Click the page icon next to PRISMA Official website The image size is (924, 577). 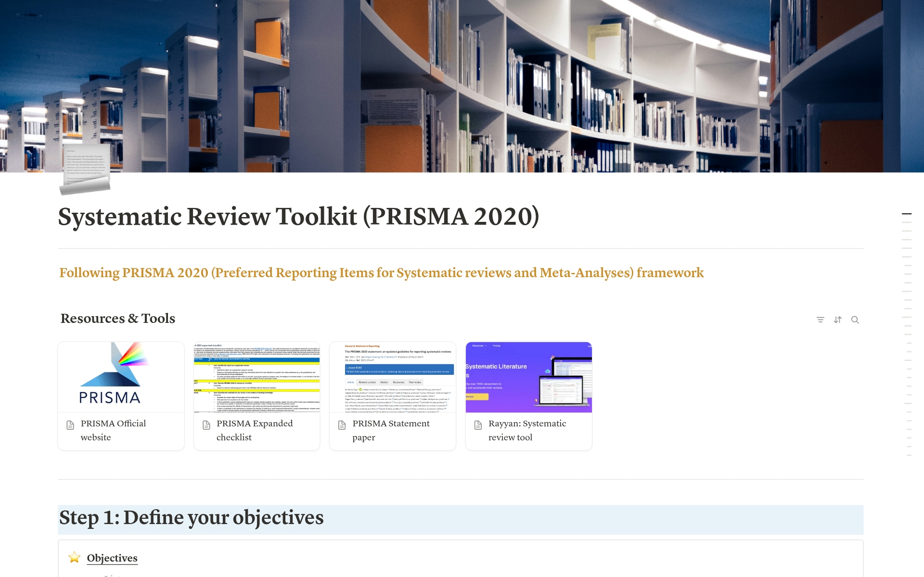pos(70,425)
